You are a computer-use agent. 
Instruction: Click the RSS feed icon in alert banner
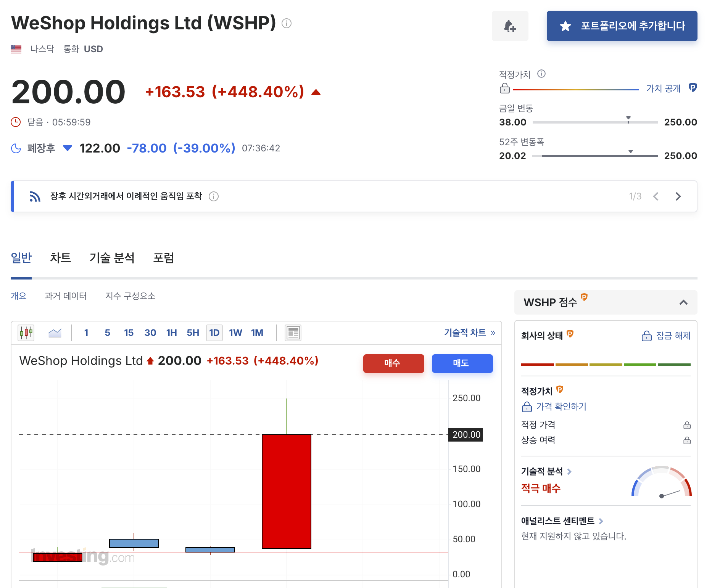coord(35,196)
